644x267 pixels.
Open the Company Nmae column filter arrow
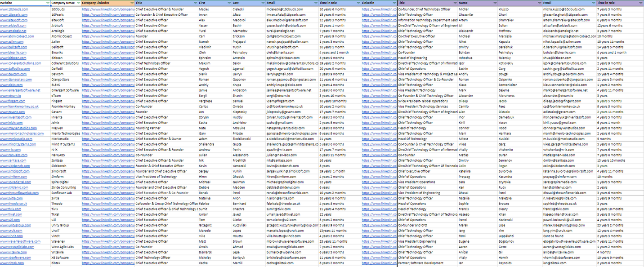79,3
